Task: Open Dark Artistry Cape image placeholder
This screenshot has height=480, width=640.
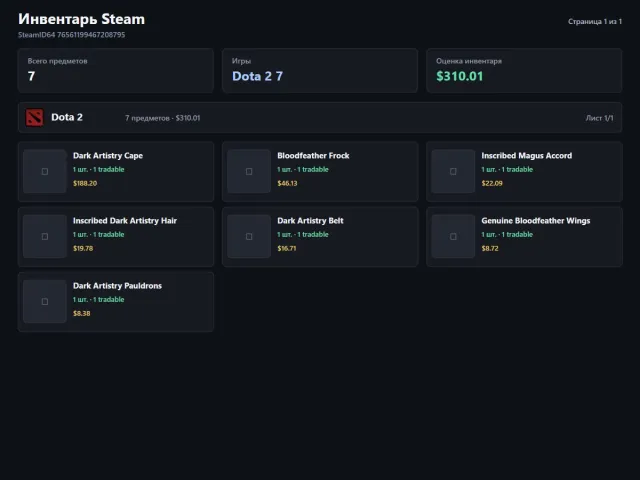Action: [45, 171]
